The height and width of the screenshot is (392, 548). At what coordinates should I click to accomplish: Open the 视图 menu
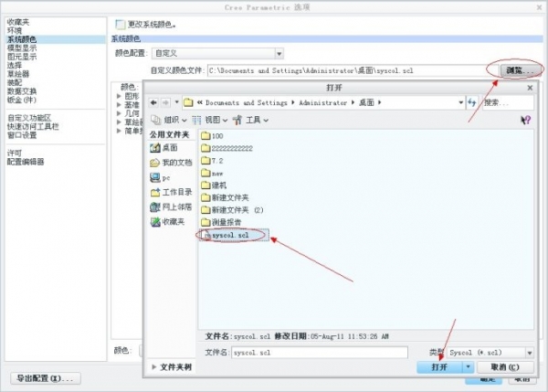click(210, 120)
